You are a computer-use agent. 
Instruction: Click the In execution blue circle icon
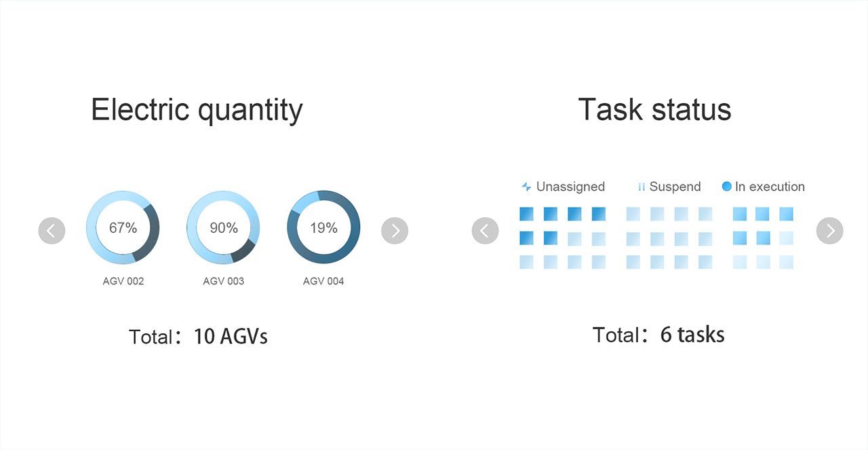tap(727, 186)
